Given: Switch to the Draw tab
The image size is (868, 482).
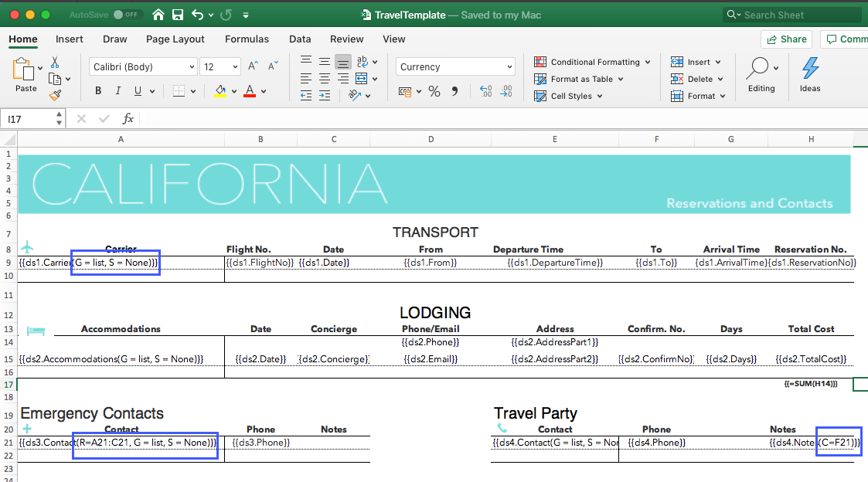Looking at the screenshot, I should 114,39.
